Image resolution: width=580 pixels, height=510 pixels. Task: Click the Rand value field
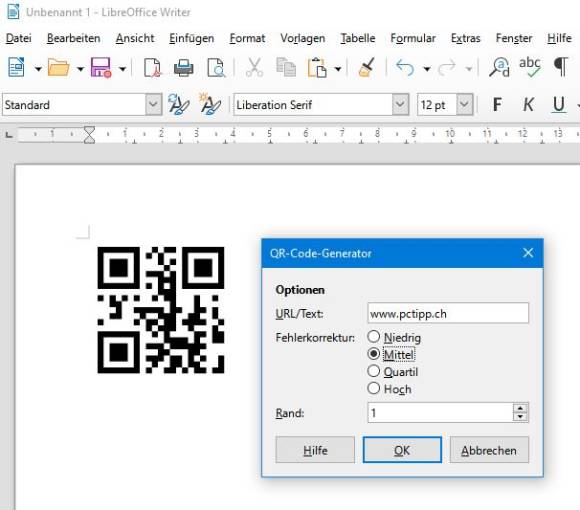coord(440,412)
